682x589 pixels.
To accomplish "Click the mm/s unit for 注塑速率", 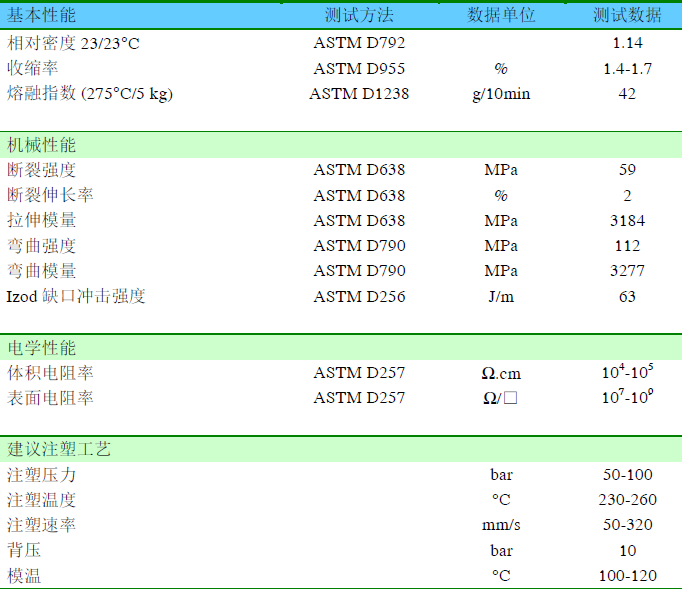I will 501,525.
